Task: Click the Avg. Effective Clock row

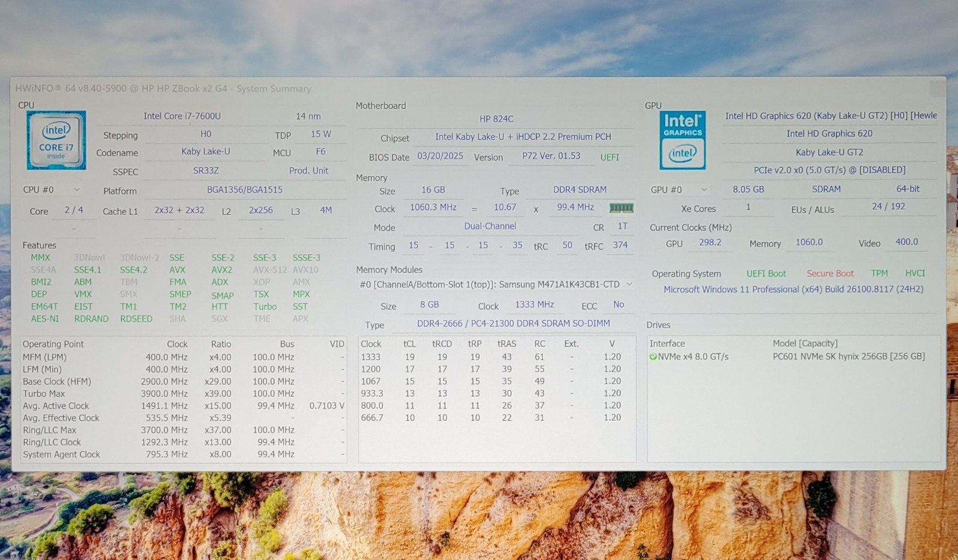Action: tap(184, 418)
